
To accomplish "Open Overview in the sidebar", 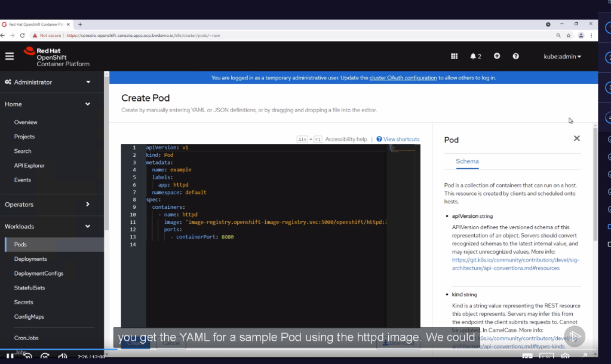I will point(26,122).
